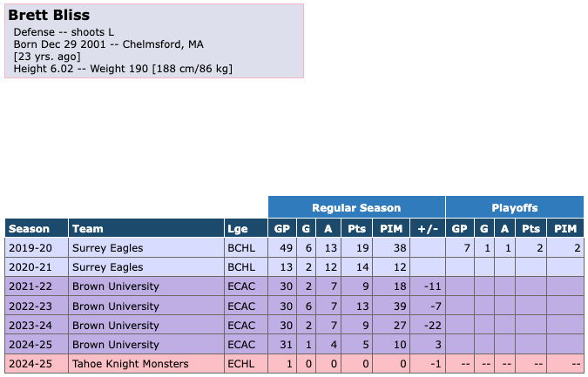This screenshot has width=588, height=377.
Task: Click the Lge column header
Action: pyautogui.click(x=238, y=229)
